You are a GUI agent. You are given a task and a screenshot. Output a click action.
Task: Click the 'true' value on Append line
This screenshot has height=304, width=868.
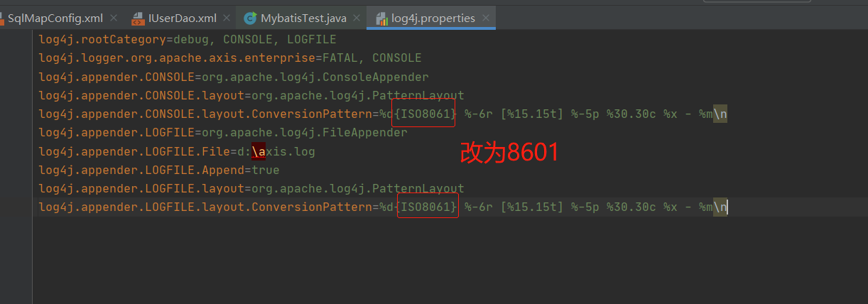266,170
